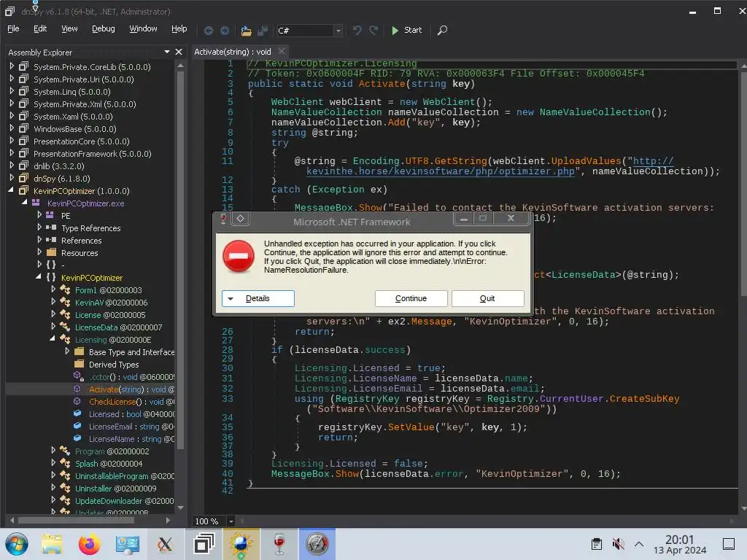Open the Help menu

pyautogui.click(x=179, y=29)
